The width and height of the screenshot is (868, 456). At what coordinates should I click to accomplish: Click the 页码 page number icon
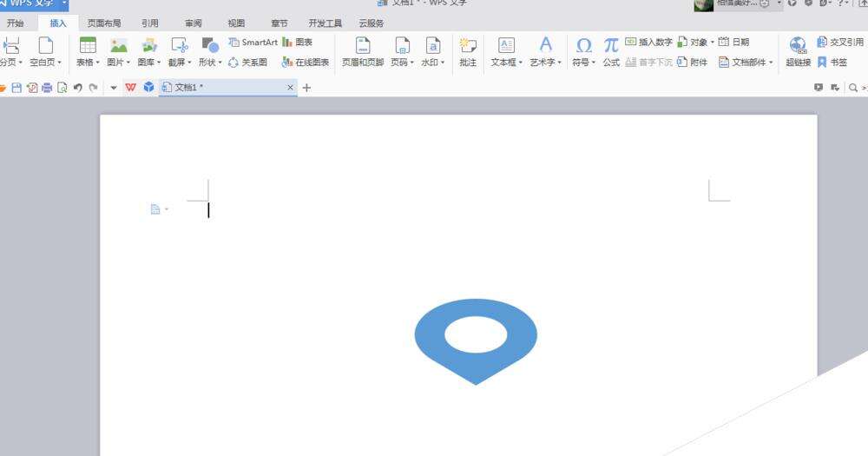403,45
